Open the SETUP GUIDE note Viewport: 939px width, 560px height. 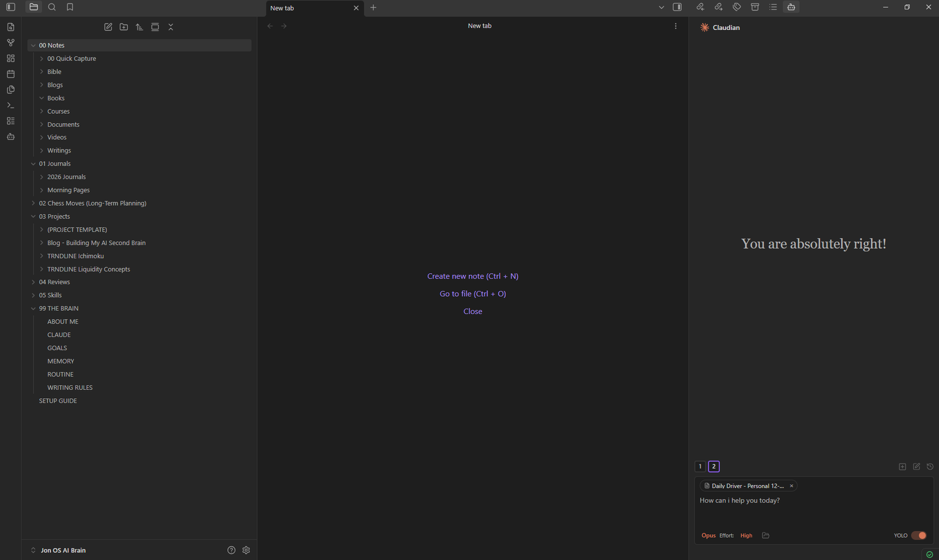[x=58, y=401]
